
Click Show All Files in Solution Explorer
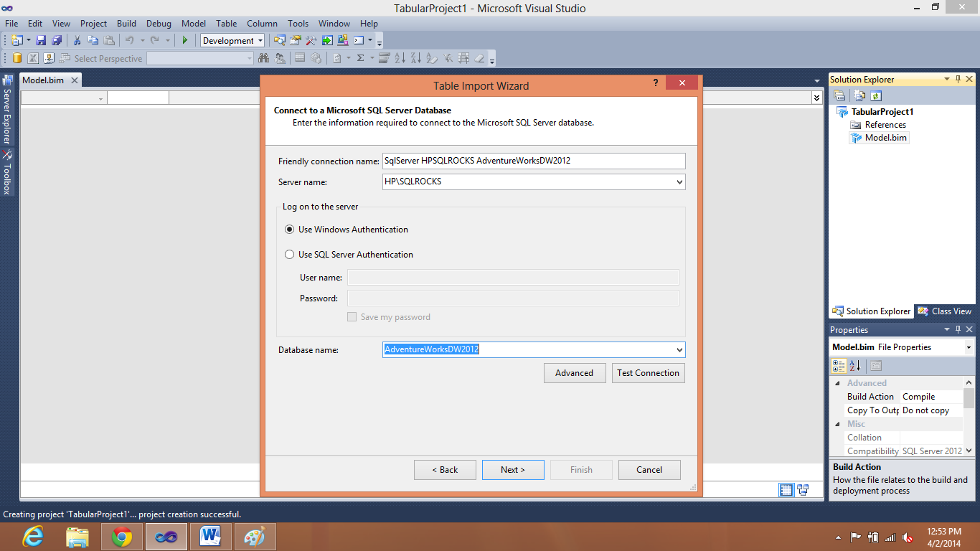pyautogui.click(x=860, y=95)
